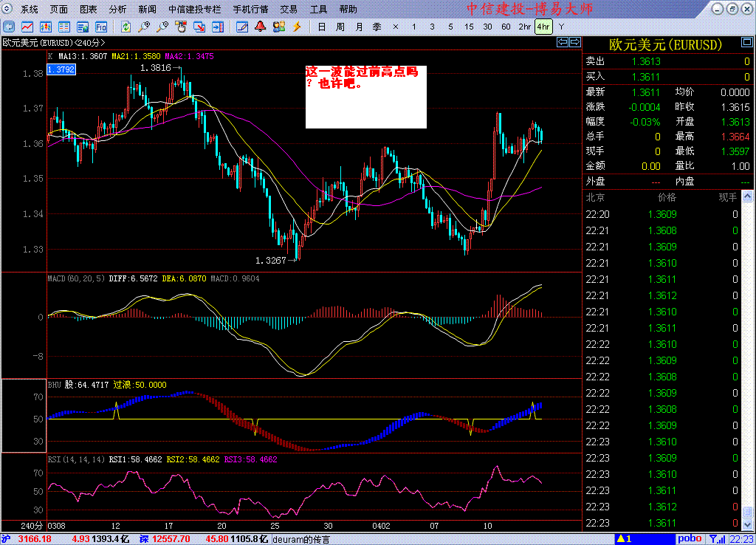This screenshot has height=545, width=756.
Task: Click the red arrow window switch icon
Action: (x=199, y=27)
